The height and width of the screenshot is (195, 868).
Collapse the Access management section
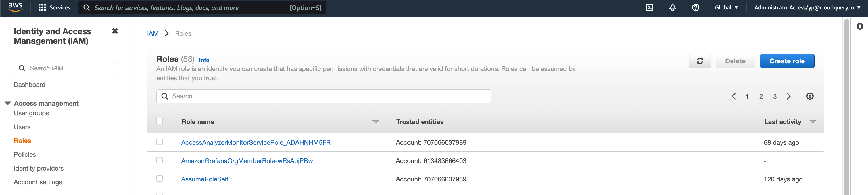[x=8, y=103]
